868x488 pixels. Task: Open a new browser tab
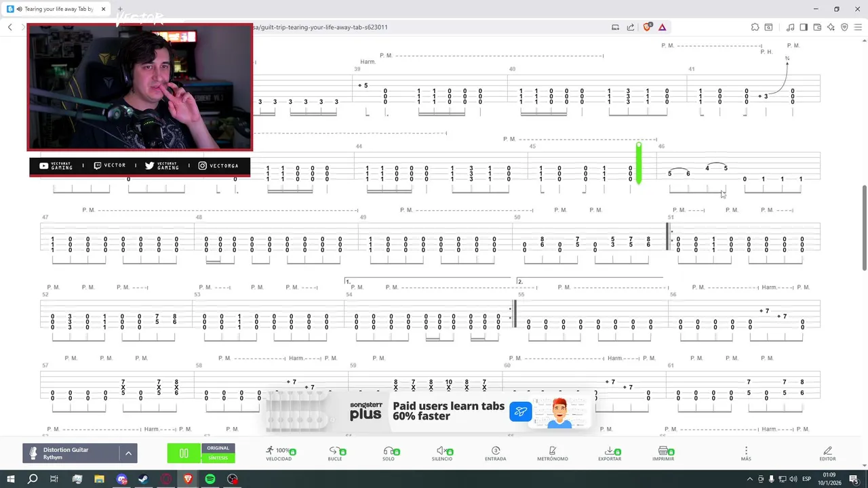click(120, 9)
